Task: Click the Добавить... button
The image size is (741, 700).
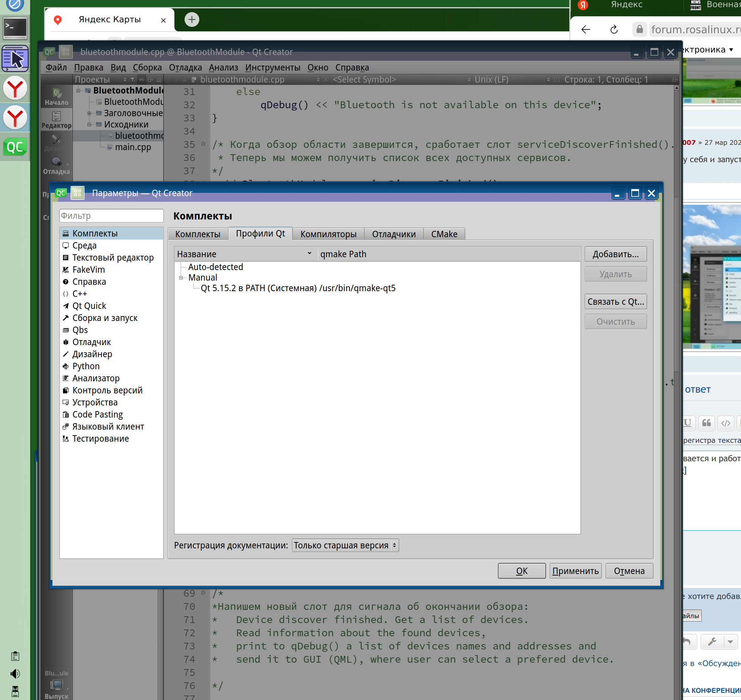Action: (615, 254)
